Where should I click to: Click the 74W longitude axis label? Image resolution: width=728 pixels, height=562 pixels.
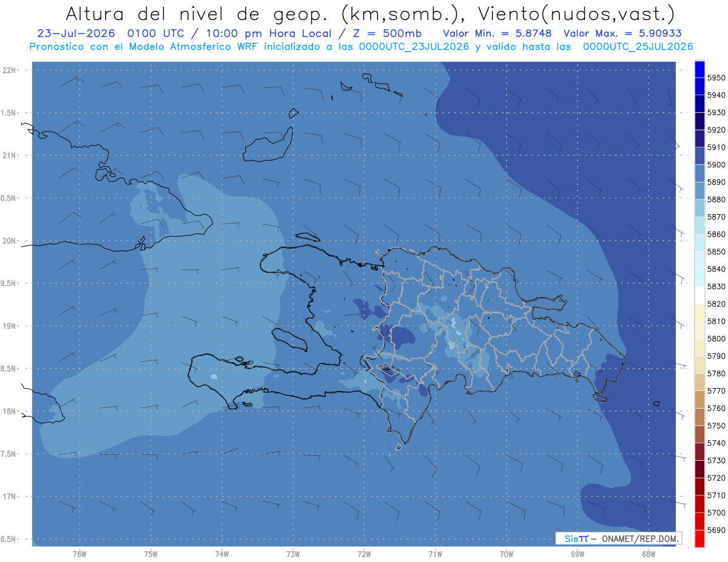[x=222, y=554]
